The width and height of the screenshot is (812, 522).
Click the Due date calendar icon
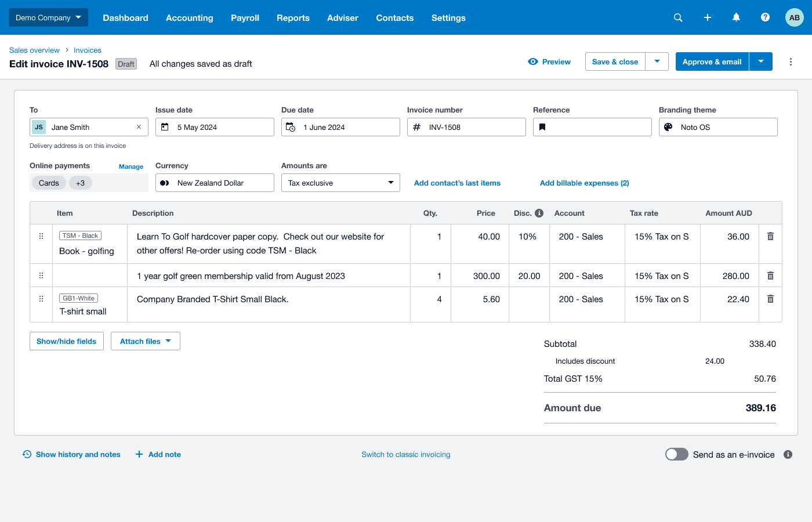(291, 127)
